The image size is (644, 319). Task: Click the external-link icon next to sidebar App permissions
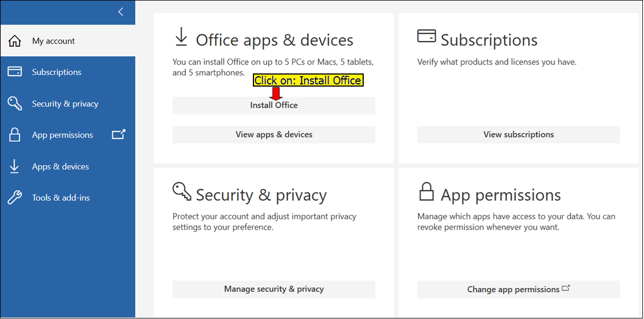[118, 134]
